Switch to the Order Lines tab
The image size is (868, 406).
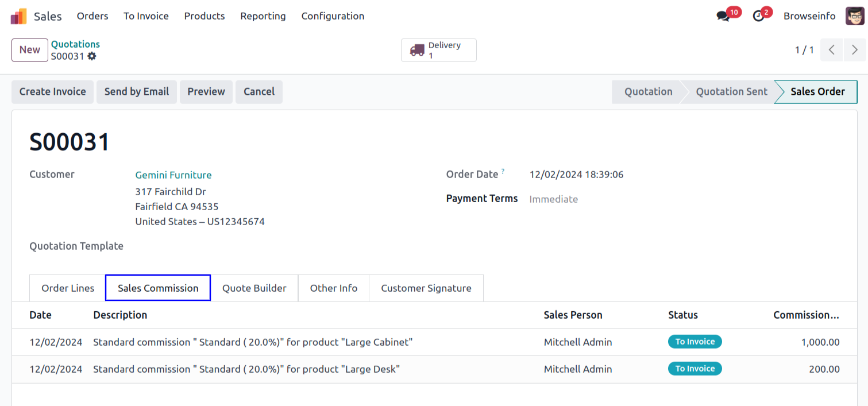[x=68, y=288]
